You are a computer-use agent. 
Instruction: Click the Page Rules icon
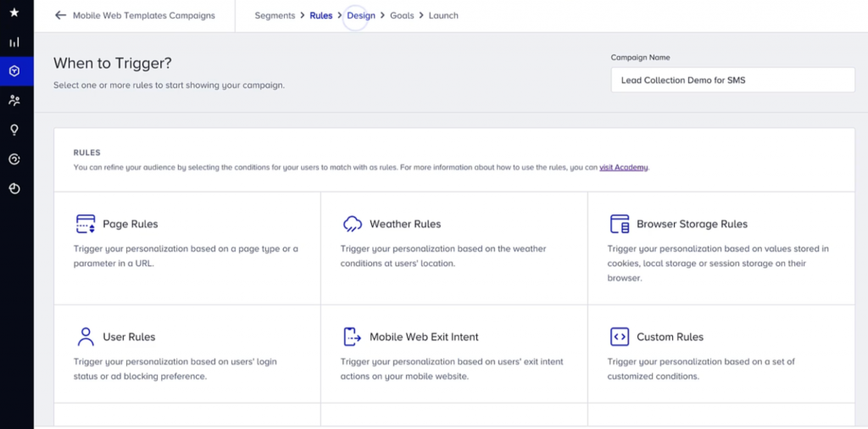tap(86, 224)
